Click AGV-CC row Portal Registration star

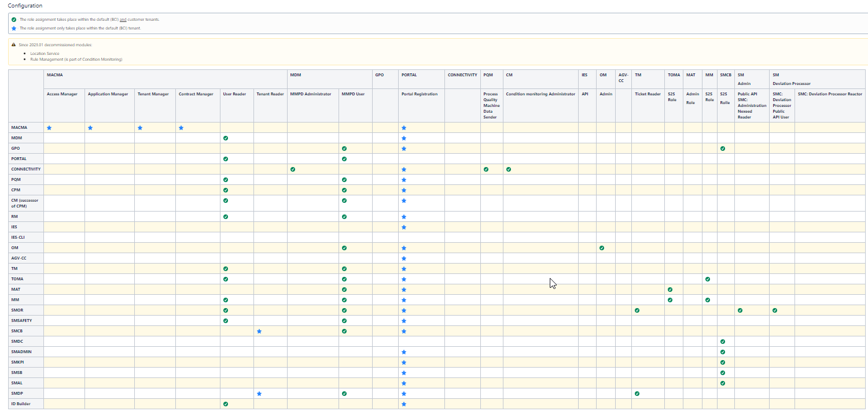pyautogui.click(x=404, y=258)
